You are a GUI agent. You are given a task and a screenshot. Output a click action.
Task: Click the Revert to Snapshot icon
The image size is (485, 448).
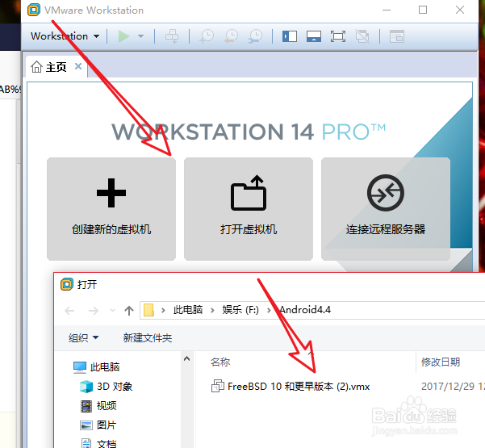[231, 36]
